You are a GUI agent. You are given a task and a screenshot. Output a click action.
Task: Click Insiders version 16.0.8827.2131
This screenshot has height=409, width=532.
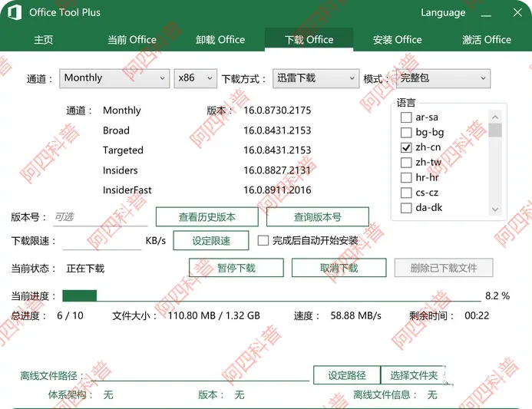point(277,170)
